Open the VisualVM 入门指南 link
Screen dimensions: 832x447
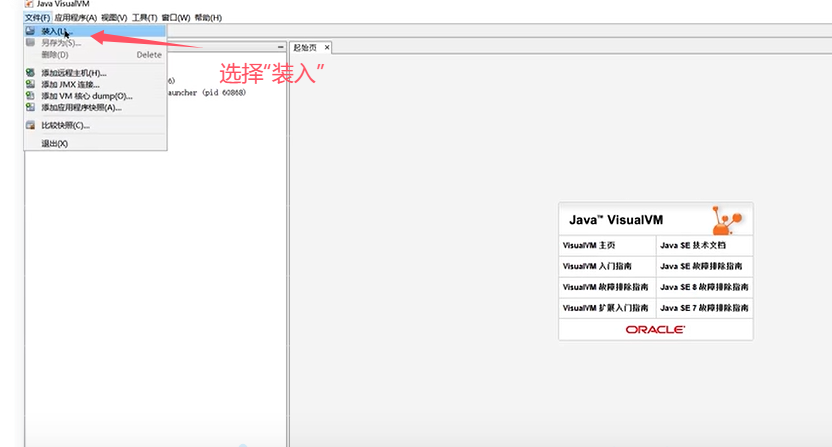pyautogui.click(x=597, y=266)
